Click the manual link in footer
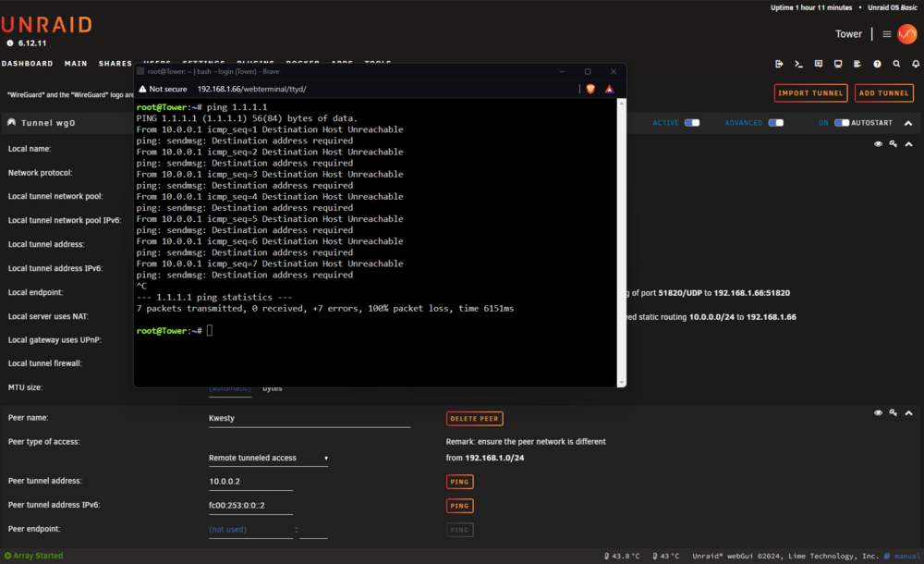 coord(906,556)
